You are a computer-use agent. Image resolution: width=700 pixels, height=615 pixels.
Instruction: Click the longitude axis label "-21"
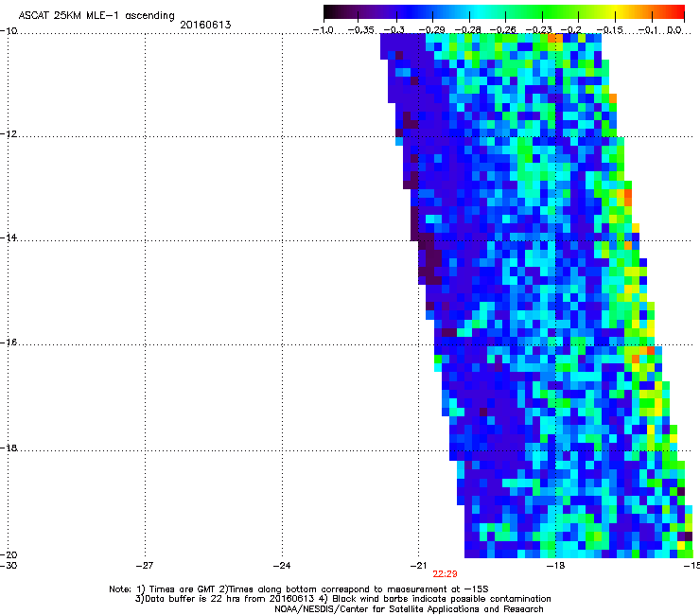[x=418, y=566]
